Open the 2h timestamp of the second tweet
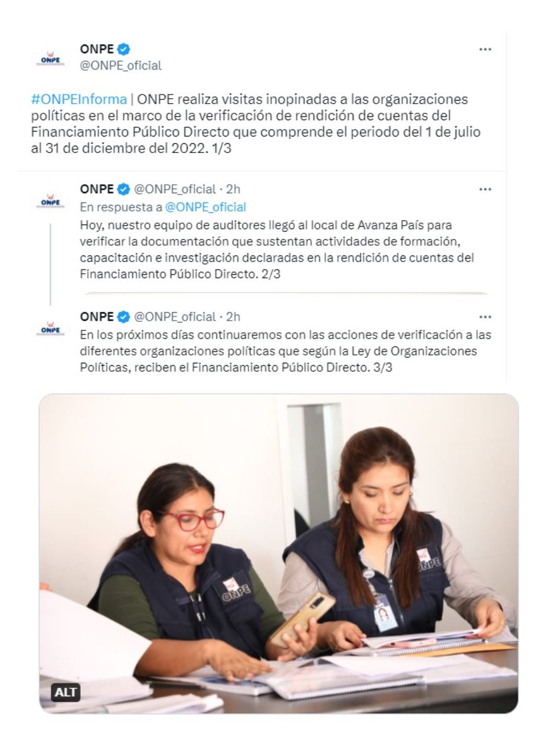Image resolution: width=535 pixels, height=756 pixels. click(233, 189)
